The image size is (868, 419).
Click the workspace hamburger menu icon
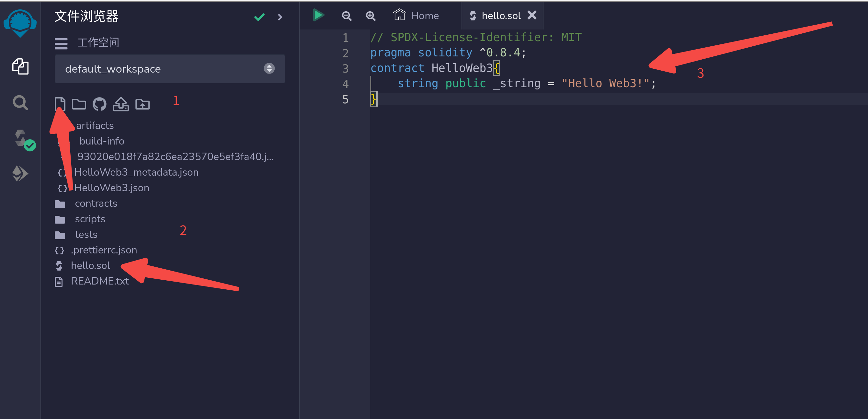tap(61, 43)
